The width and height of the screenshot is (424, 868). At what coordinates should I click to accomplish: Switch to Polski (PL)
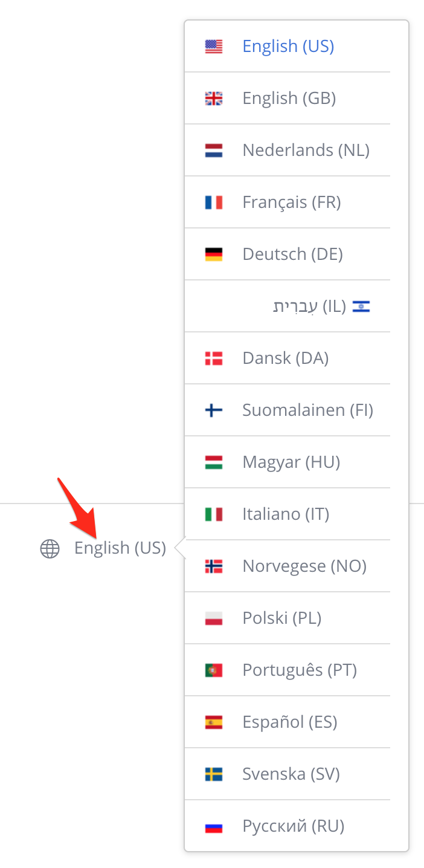[x=287, y=618]
